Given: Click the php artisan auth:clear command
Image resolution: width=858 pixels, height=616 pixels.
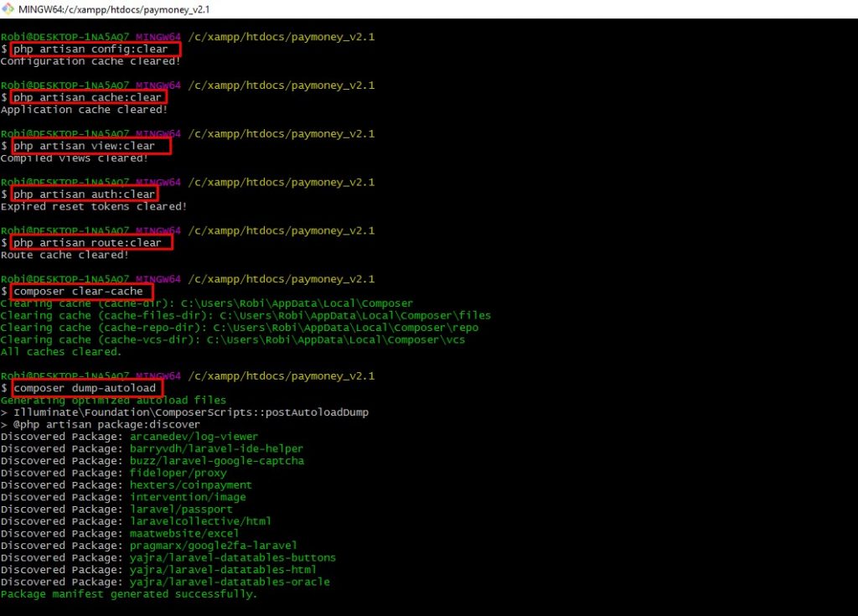Looking at the screenshot, I should (x=84, y=194).
